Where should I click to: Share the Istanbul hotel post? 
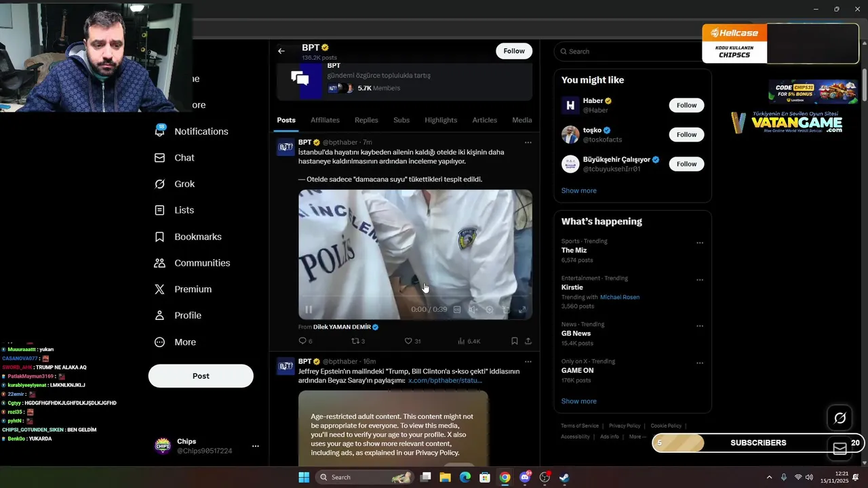tap(528, 341)
